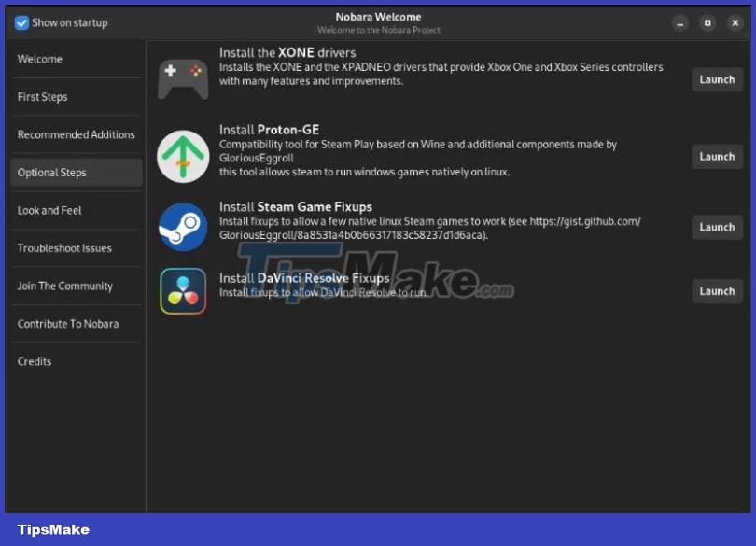Open Recommended Additions section
This screenshot has height=546, width=756.
point(76,134)
